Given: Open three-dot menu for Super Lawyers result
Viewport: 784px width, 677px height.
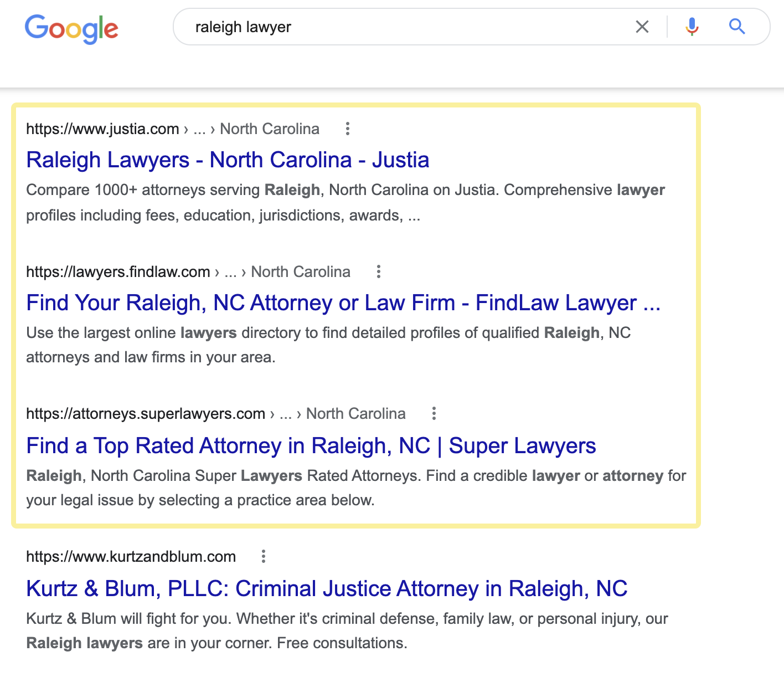Looking at the screenshot, I should click(x=434, y=414).
